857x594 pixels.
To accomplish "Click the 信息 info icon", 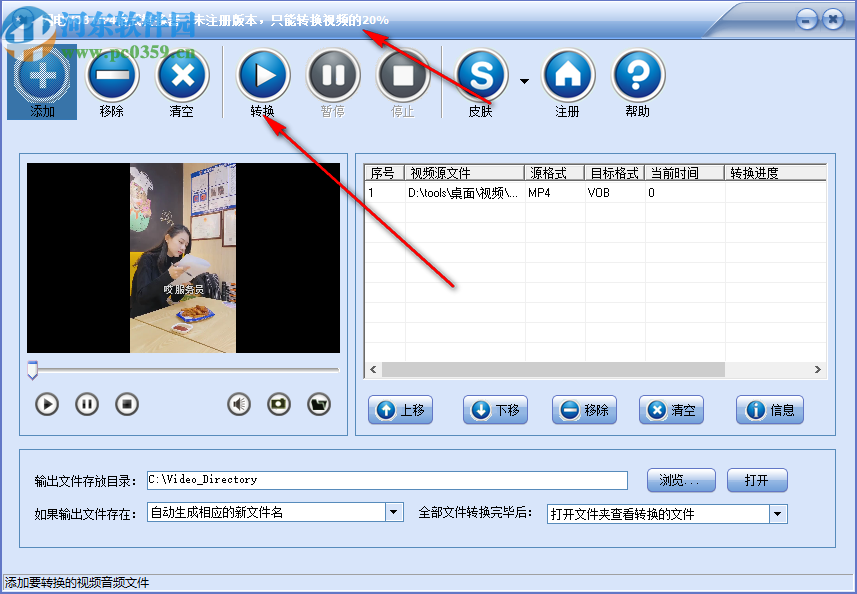I will pos(769,410).
